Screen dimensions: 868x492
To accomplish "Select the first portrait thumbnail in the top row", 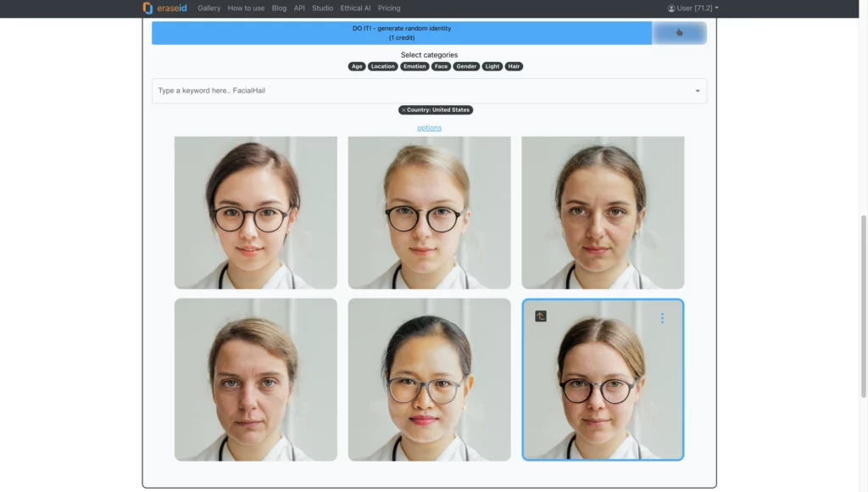I will pyautogui.click(x=255, y=212).
